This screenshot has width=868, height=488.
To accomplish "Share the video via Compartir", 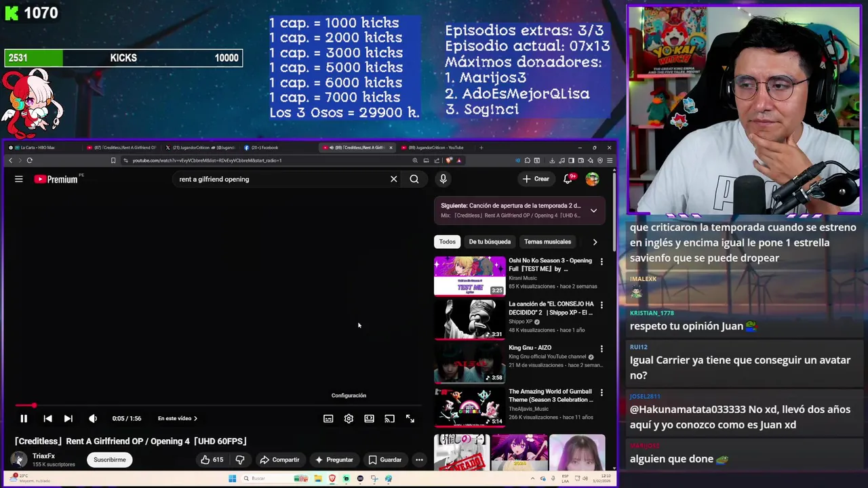I will [x=279, y=460].
